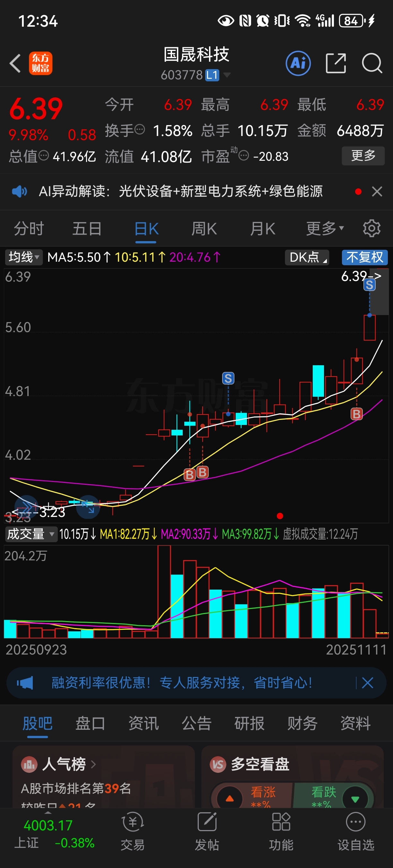
Task: Expand the 更多 chart period dropdown
Action: [x=325, y=228]
